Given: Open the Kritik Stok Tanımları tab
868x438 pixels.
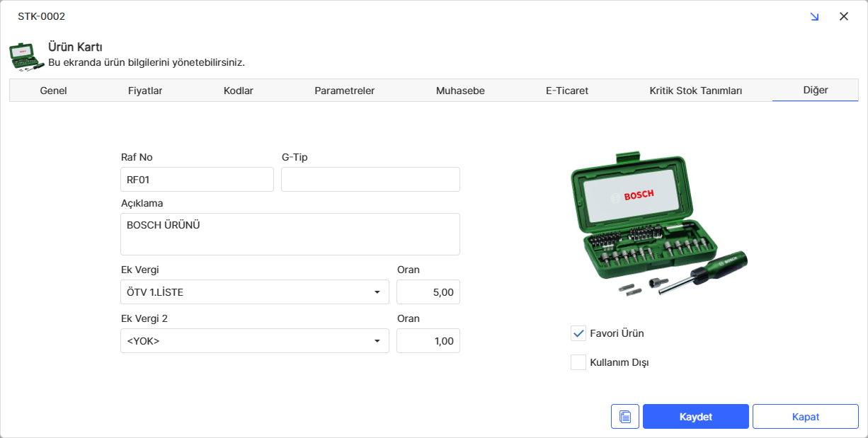Looking at the screenshot, I should [695, 91].
